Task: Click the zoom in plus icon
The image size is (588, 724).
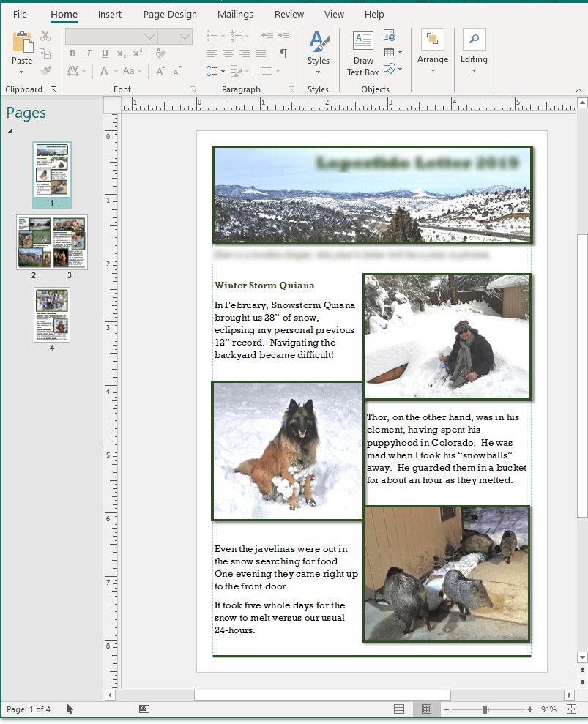Action: (530, 709)
